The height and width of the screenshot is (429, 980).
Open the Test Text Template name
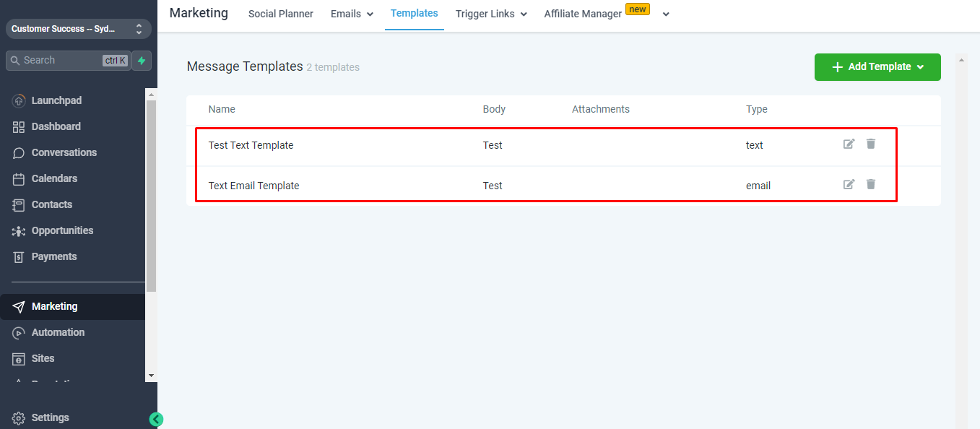tap(251, 145)
